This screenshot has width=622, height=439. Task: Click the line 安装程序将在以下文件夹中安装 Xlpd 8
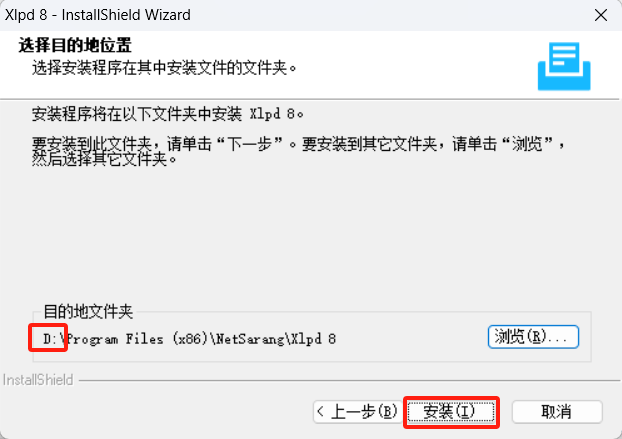(167, 114)
